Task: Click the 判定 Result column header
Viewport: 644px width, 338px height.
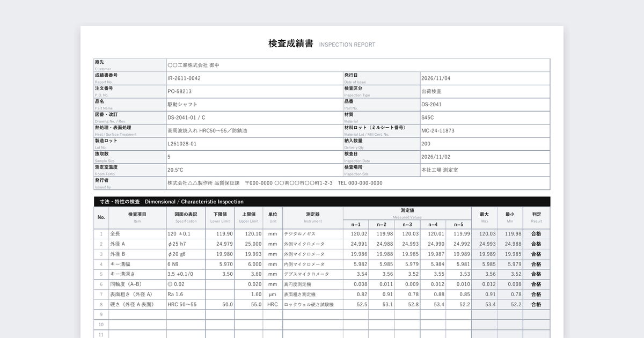Action: tap(537, 217)
